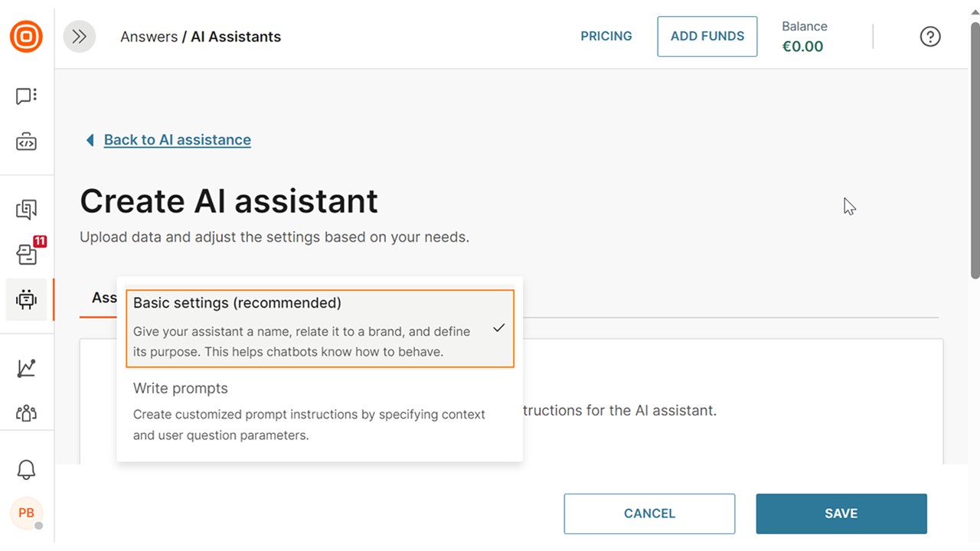Image resolution: width=980 pixels, height=551 pixels.
Task: Open notifications bell icon
Action: [x=26, y=469]
